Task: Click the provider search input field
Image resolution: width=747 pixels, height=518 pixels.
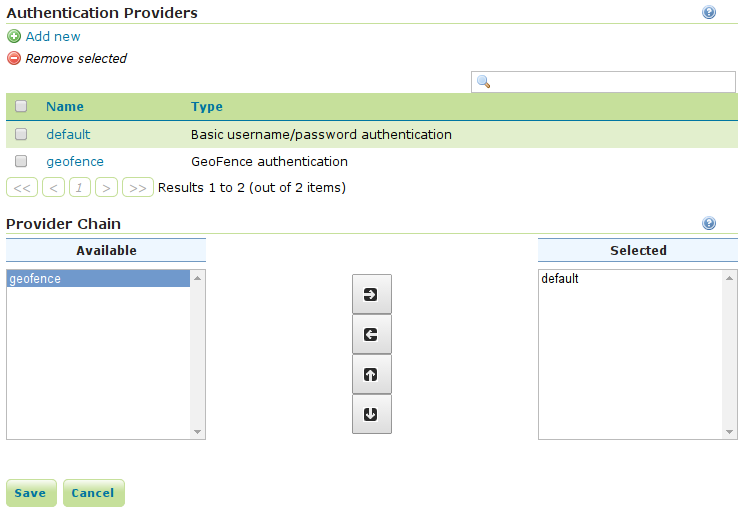Action: (612, 82)
